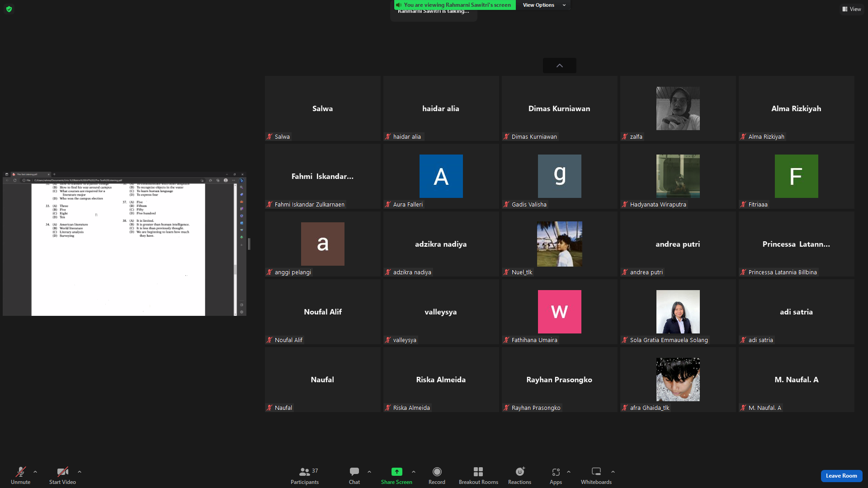This screenshot has height=488, width=868.
Task: Select Alma Rizkiyah's video tile
Action: click(x=796, y=108)
